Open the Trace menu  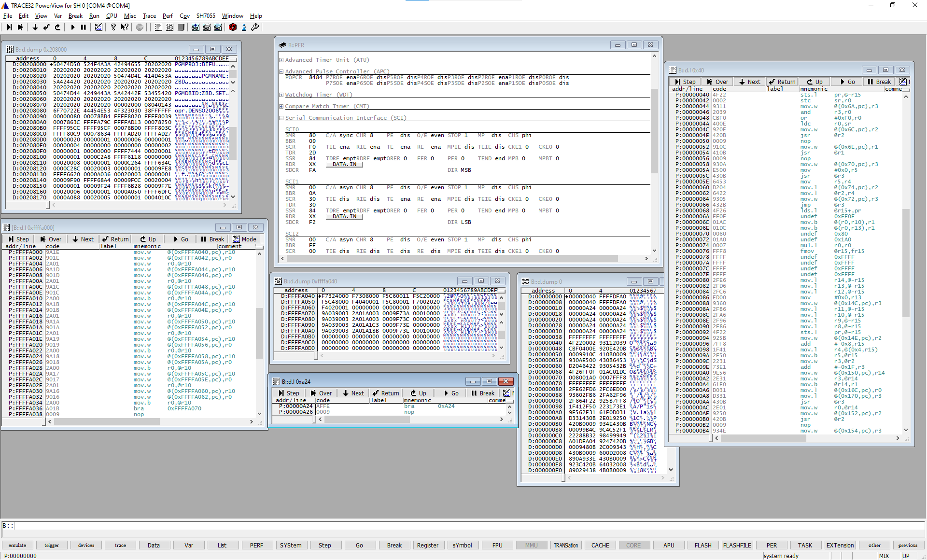pyautogui.click(x=149, y=16)
